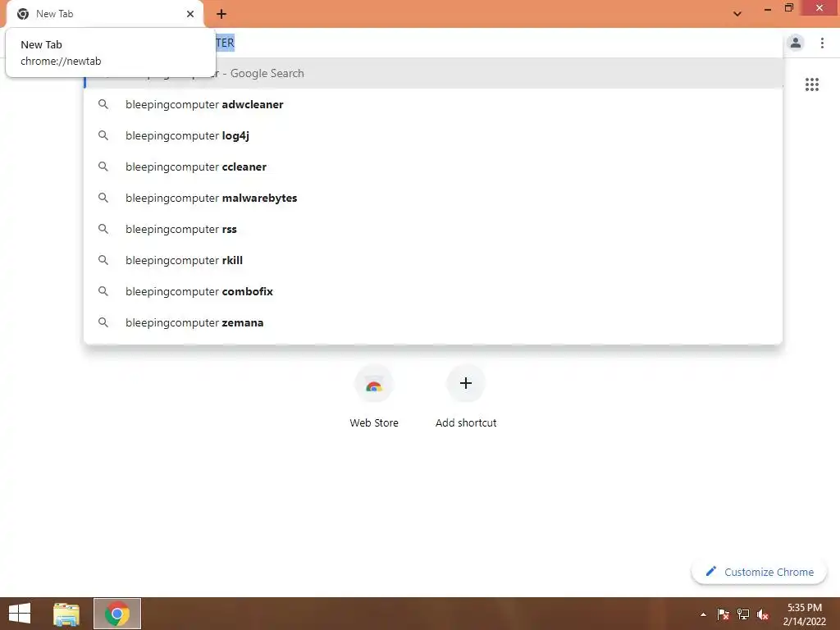
Task: Show hidden system tray icons
Action: tap(703, 614)
